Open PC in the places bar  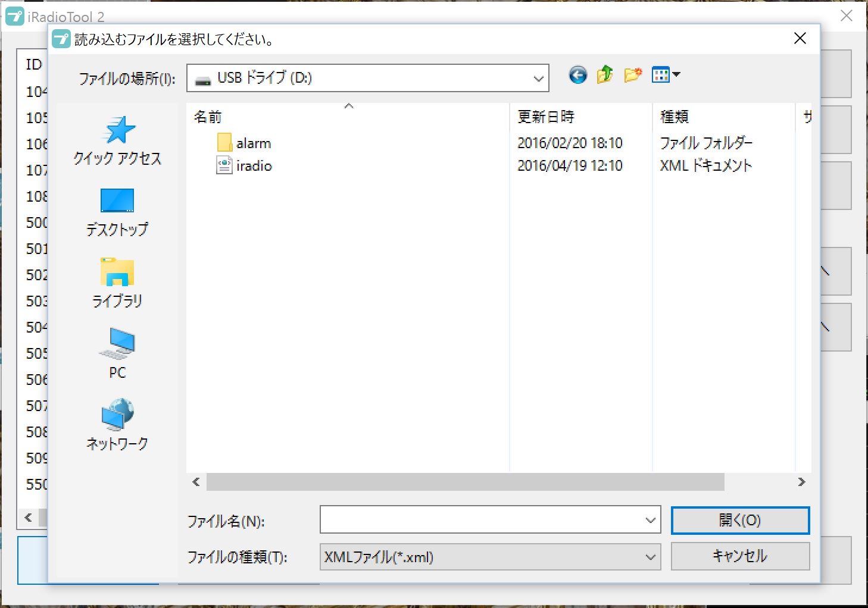coord(117,354)
